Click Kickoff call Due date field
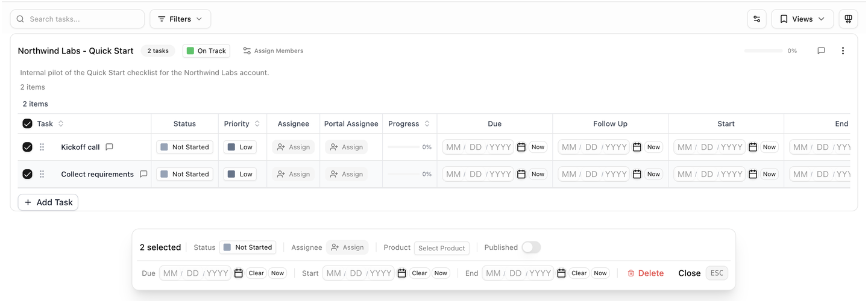This screenshot has height=301, width=868. [478, 147]
